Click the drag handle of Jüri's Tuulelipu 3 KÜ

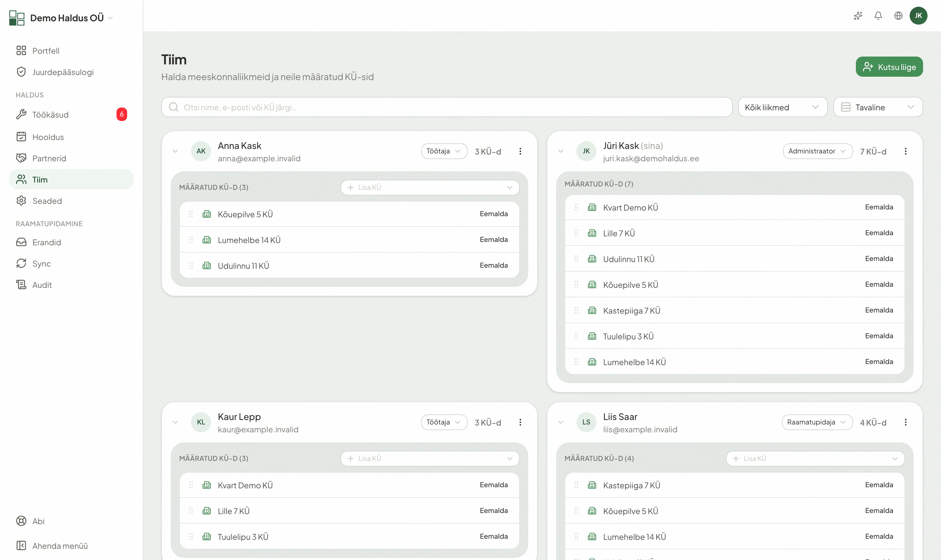(576, 336)
